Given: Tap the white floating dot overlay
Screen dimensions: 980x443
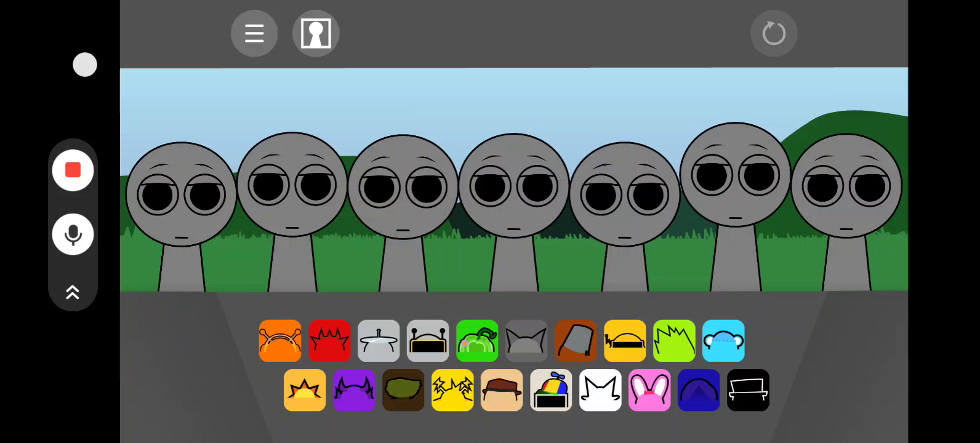Looking at the screenshot, I should point(85,65).
